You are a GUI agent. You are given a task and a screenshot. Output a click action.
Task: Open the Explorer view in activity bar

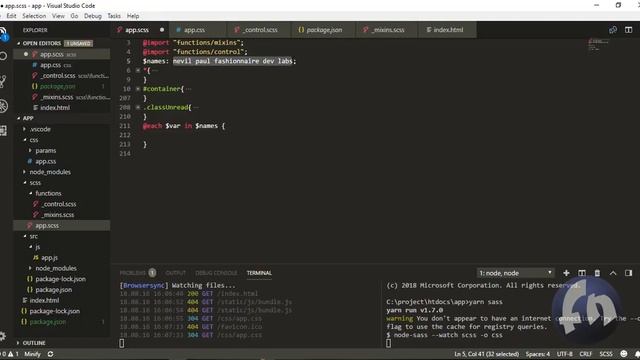3,33
